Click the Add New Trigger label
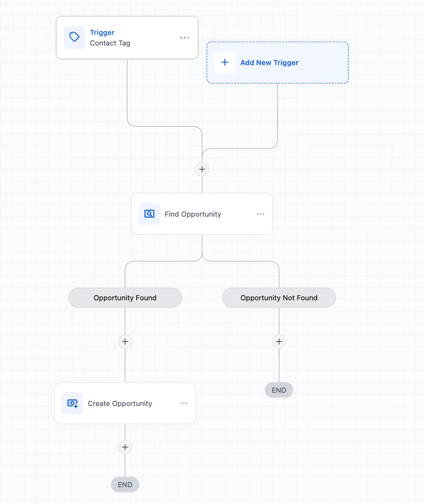The width and height of the screenshot is (424, 504). pyautogui.click(x=269, y=63)
